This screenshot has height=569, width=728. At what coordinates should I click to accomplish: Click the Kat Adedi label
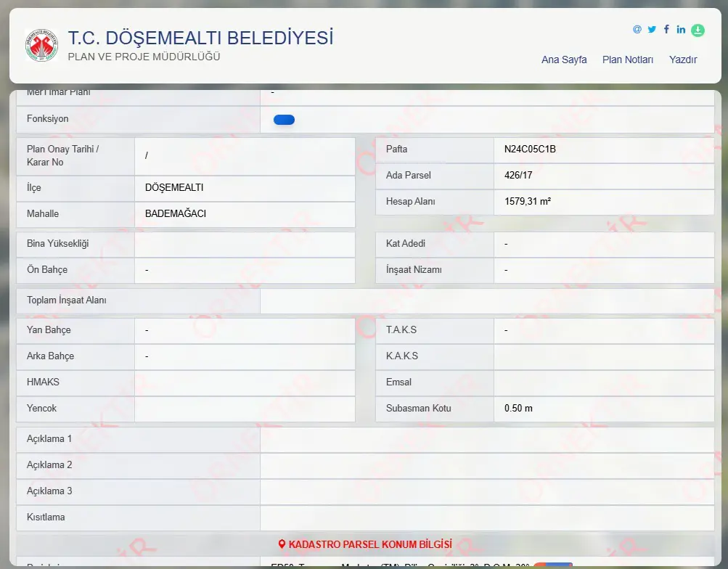405,243
